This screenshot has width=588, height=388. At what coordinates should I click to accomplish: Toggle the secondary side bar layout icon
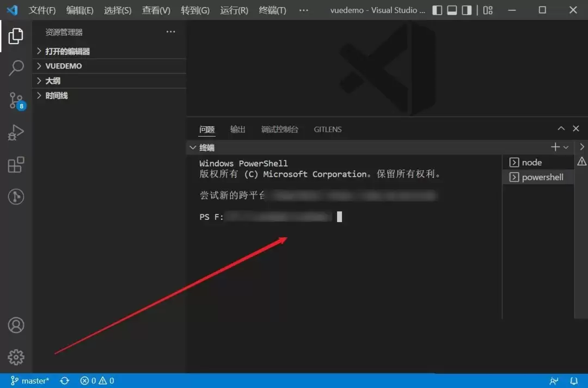467,10
